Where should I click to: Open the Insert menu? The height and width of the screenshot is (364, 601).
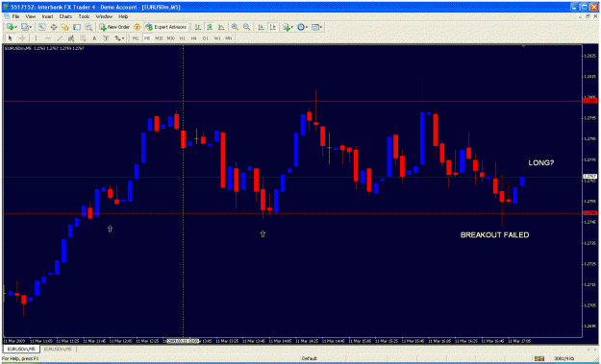(x=47, y=16)
